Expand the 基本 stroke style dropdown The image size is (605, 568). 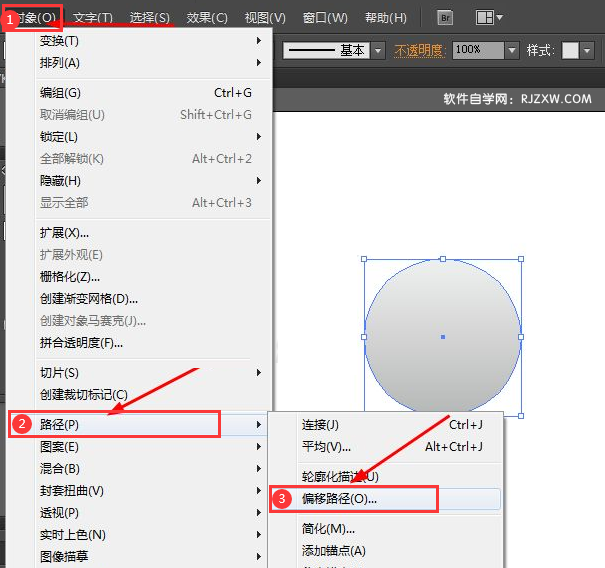[379, 50]
